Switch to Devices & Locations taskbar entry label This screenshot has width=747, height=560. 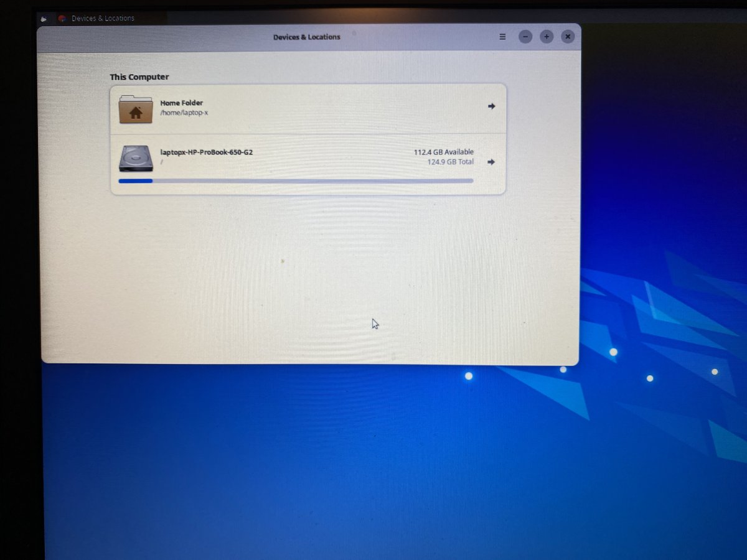tap(103, 19)
